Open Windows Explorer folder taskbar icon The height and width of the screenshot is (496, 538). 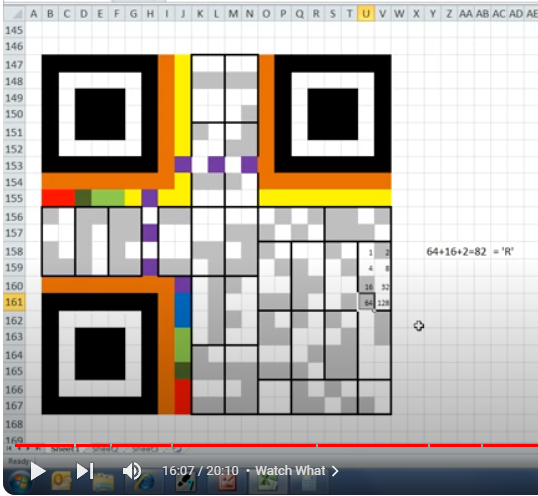[103, 483]
